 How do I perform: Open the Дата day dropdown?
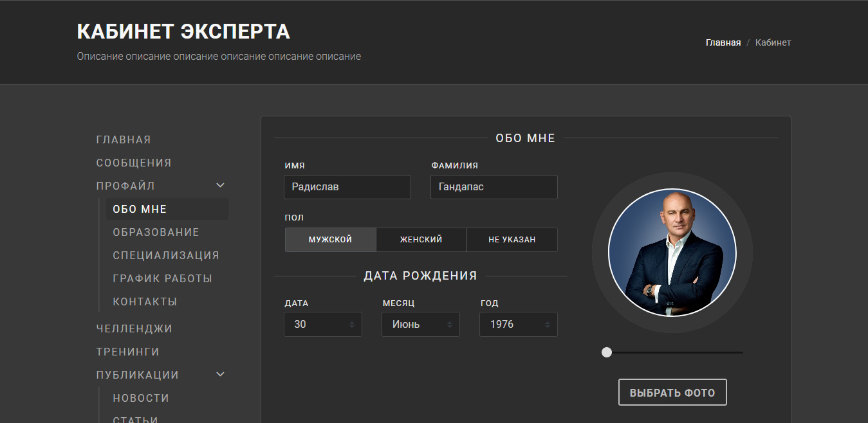(322, 325)
